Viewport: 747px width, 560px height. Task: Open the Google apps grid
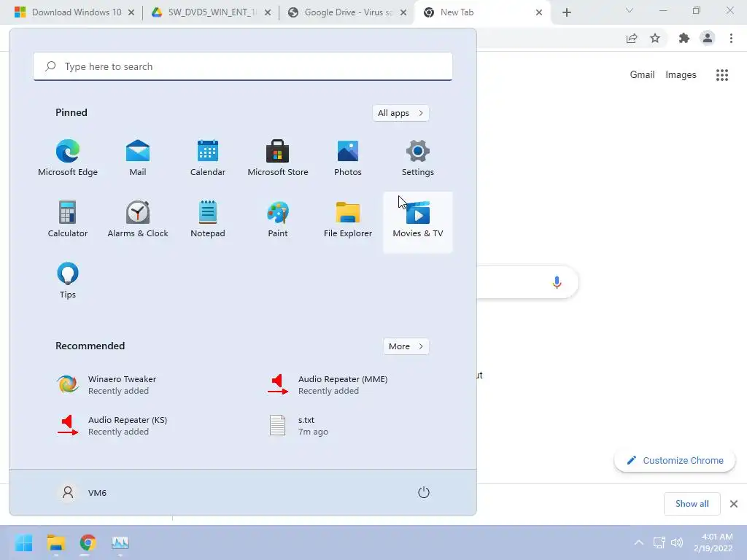point(722,75)
